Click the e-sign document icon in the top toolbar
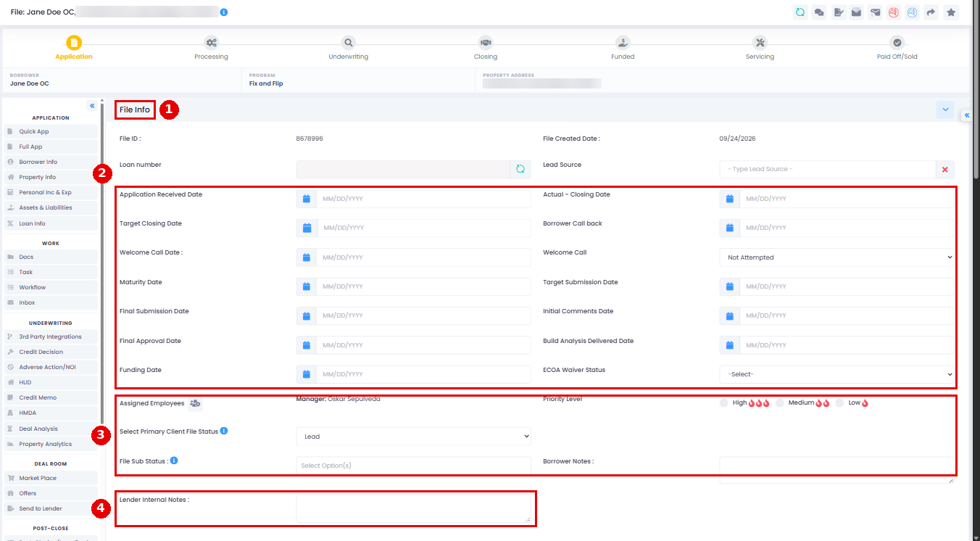 pyautogui.click(x=839, y=12)
